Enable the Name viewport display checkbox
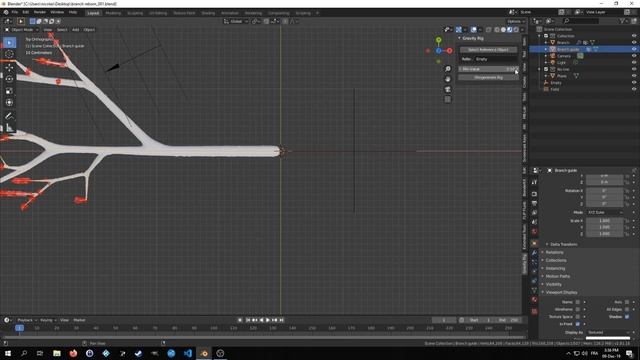The height and width of the screenshot is (360, 640). (578, 302)
